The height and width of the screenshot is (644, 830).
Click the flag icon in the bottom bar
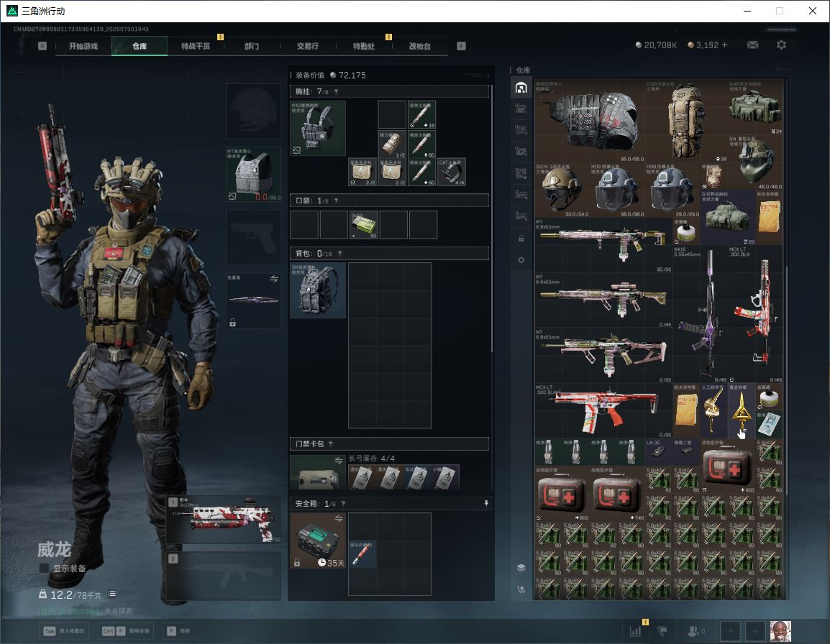tap(662, 631)
